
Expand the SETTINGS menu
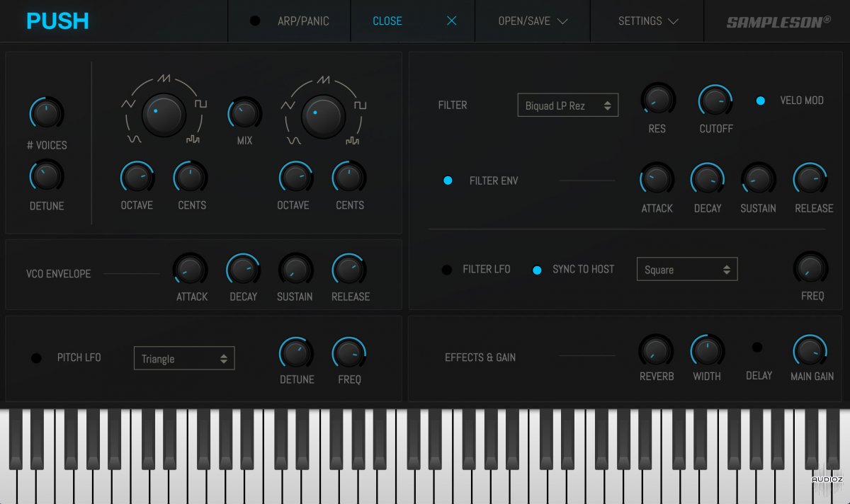pyautogui.click(x=649, y=21)
